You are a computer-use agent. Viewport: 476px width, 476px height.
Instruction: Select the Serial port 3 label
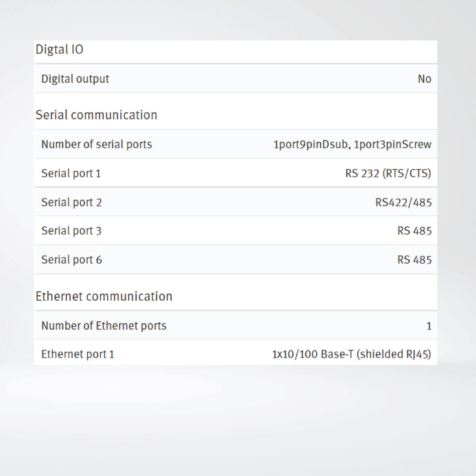[72, 231]
